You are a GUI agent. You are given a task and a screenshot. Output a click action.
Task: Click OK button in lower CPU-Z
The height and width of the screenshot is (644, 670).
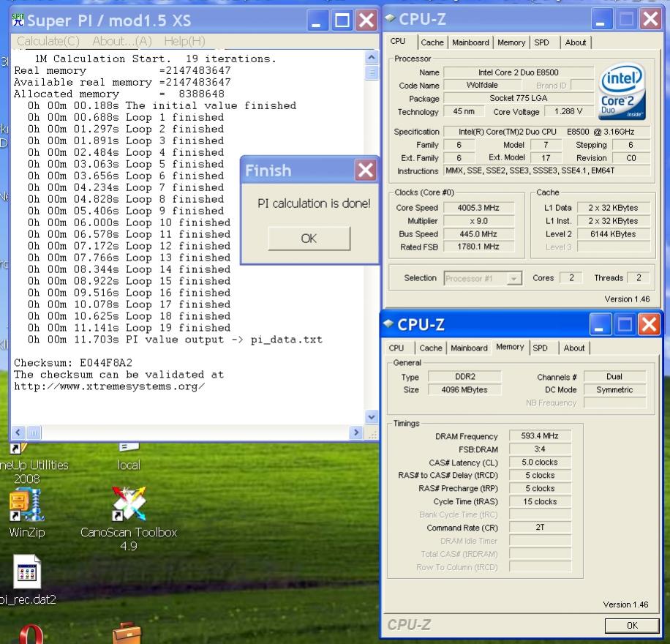pos(632,626)
